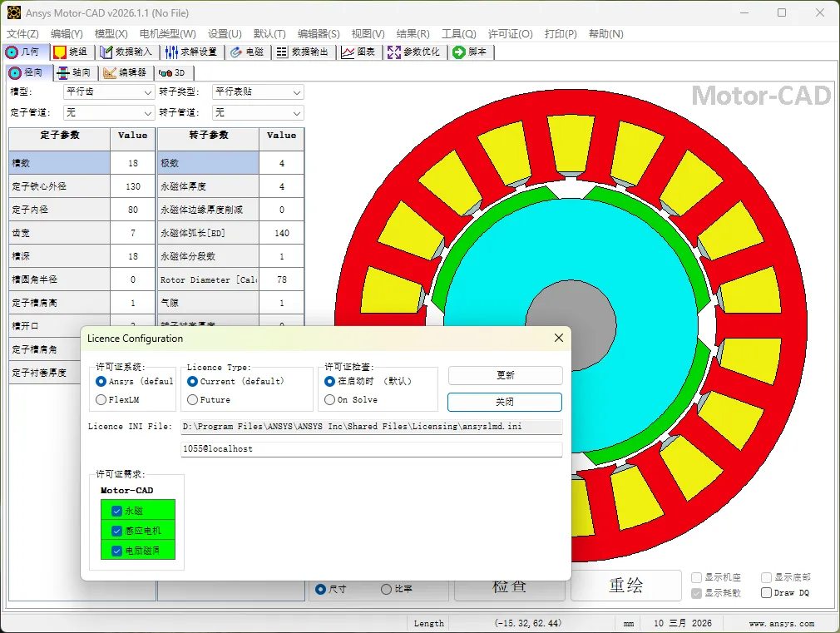Image resolution: width=840 pixels, height=633 pixels.
Task: Select the 极数 row label
Action: pyautogui.click(x=209, y=163)
